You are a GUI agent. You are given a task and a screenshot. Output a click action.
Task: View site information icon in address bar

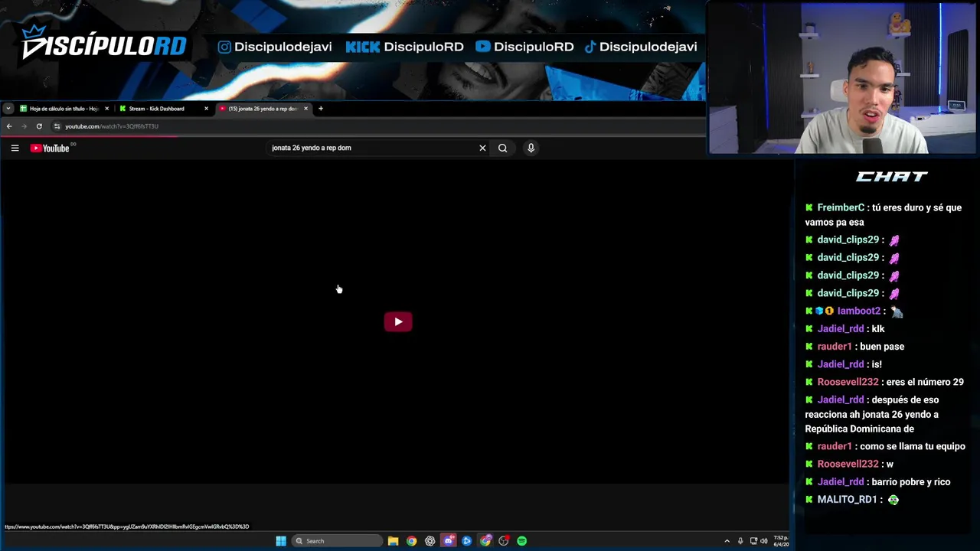57,126
